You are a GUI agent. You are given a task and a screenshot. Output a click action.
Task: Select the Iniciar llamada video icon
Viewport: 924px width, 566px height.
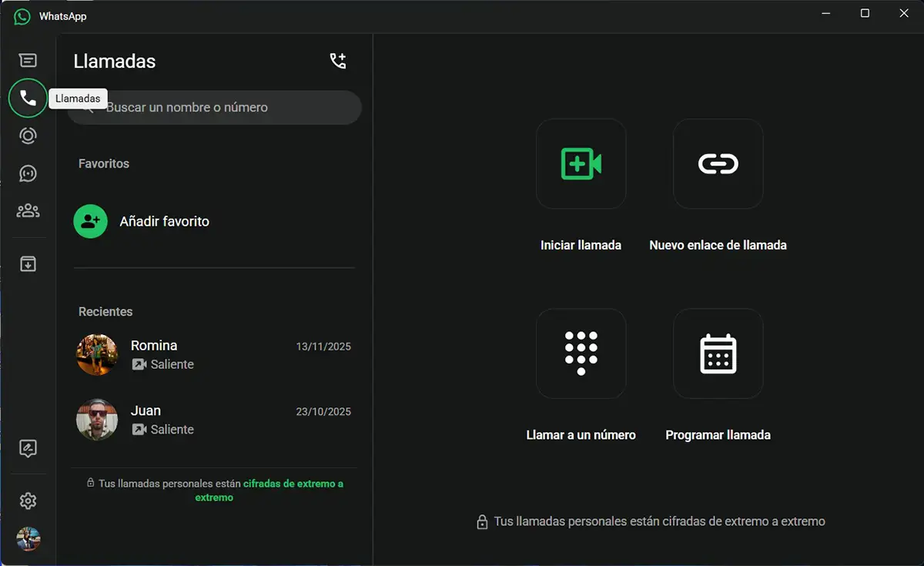tap(581, 163)
